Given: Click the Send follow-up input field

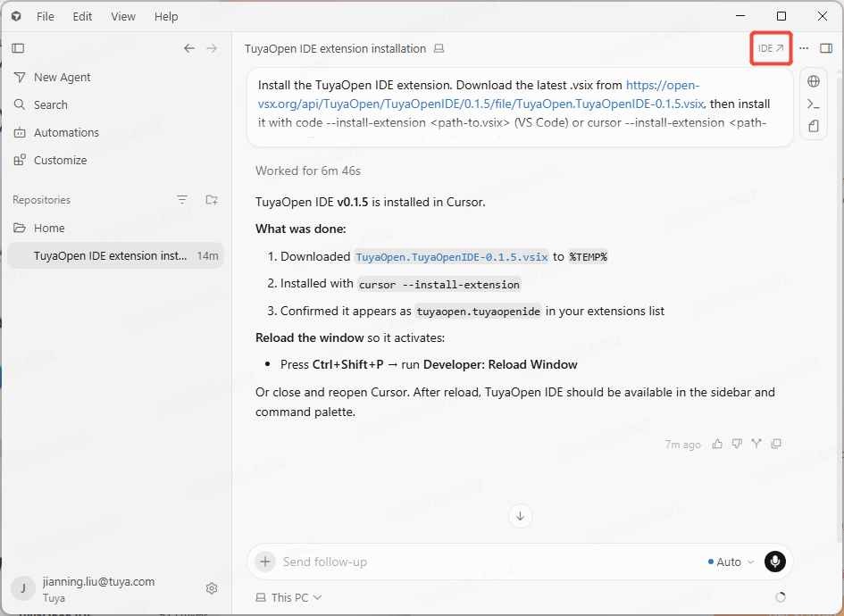Looking at the screenshot, I should tap(489, 562).
